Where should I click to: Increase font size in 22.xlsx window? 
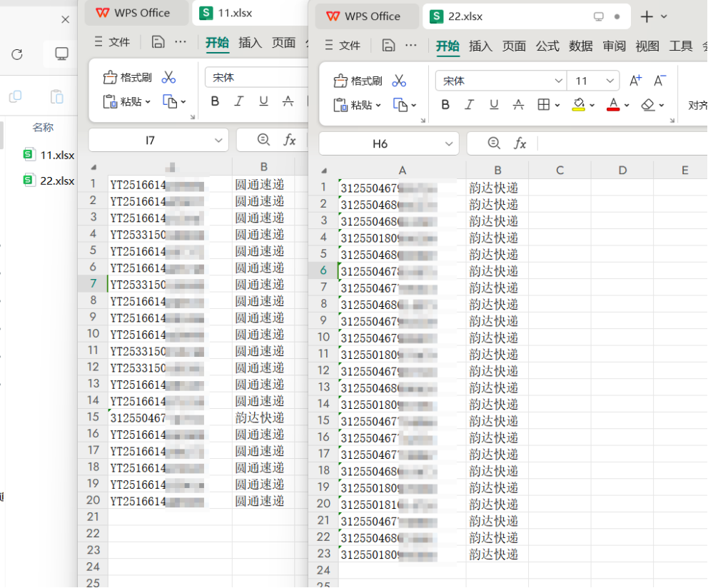pyautogui.click(x=636, y=81)
